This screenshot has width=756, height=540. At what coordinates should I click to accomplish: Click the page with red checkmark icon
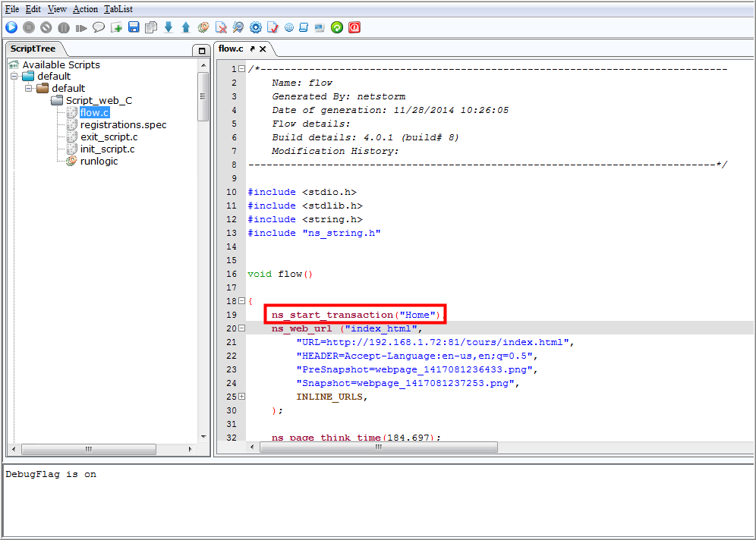[273, 27]
